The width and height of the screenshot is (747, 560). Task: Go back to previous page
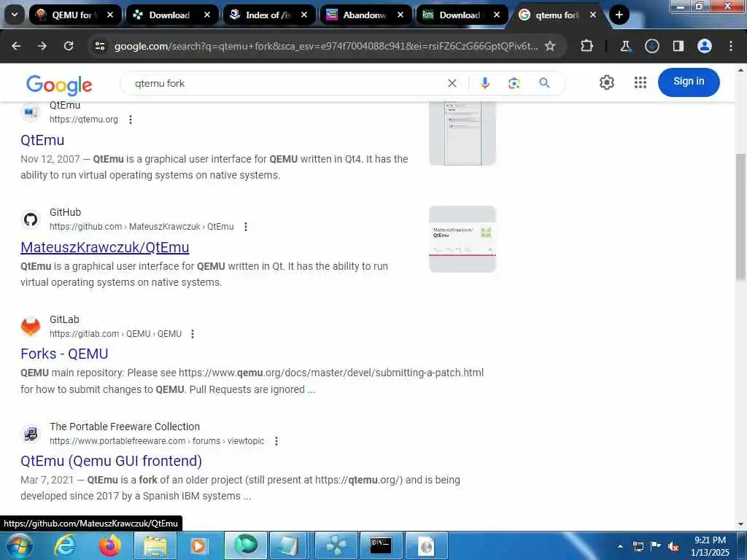pyautogui.click(x=16, y=46)
